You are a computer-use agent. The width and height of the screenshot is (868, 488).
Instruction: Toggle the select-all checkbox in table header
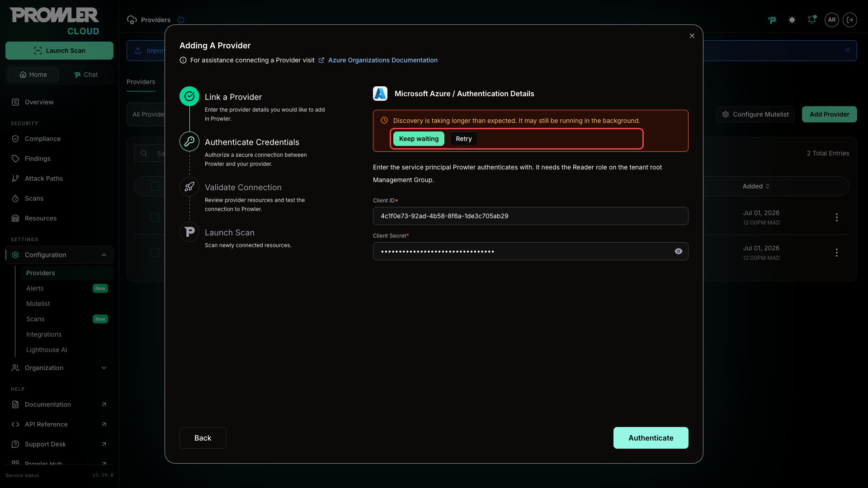click(x=156, y=186)
